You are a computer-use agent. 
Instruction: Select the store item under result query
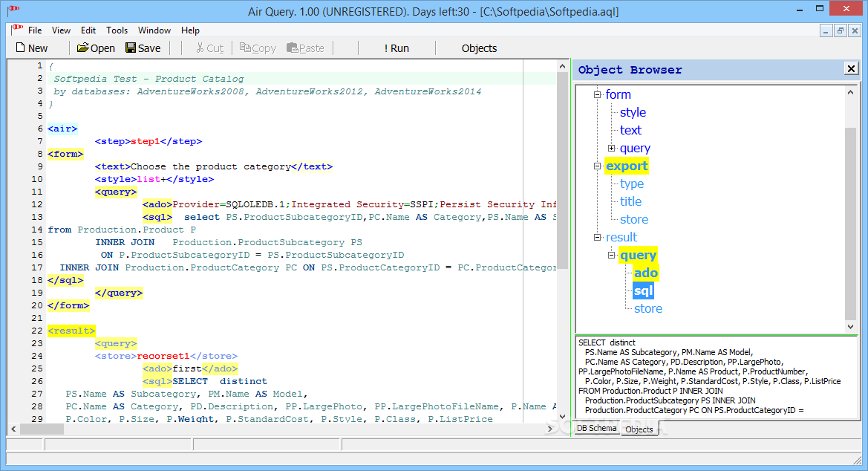point(647,308)
